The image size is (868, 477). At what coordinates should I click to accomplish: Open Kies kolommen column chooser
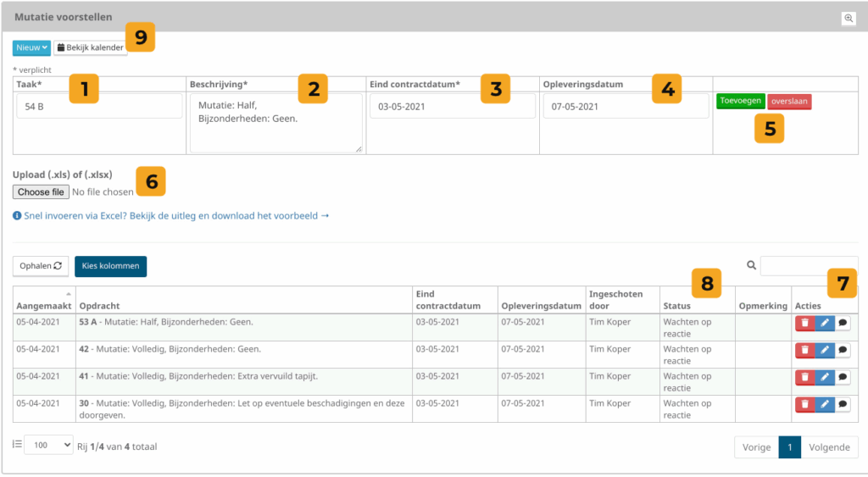point(110,266)
